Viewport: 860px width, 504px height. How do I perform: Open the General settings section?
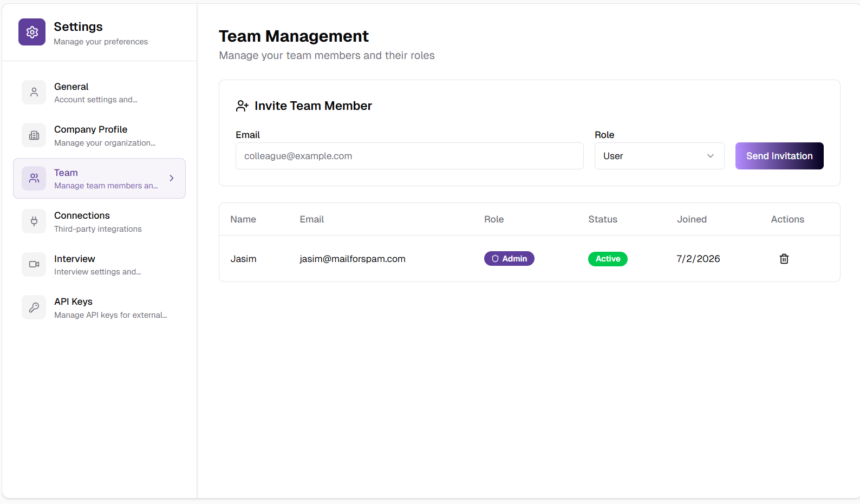coord(95,93)
